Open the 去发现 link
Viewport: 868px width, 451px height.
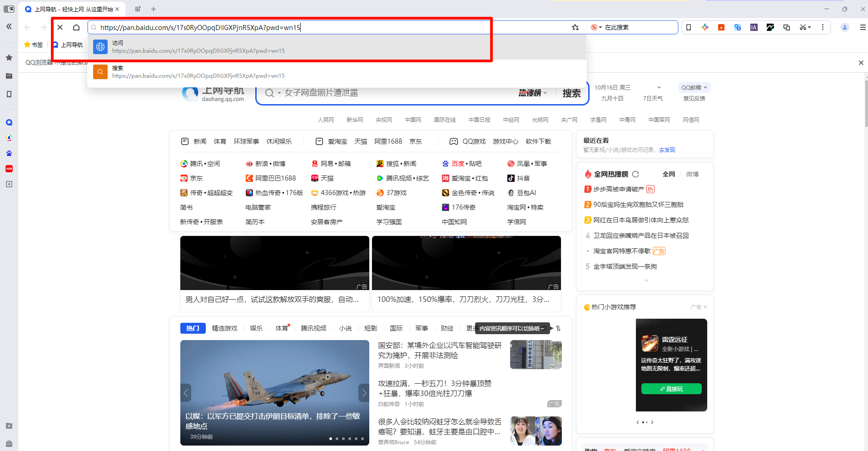(667, 150)
